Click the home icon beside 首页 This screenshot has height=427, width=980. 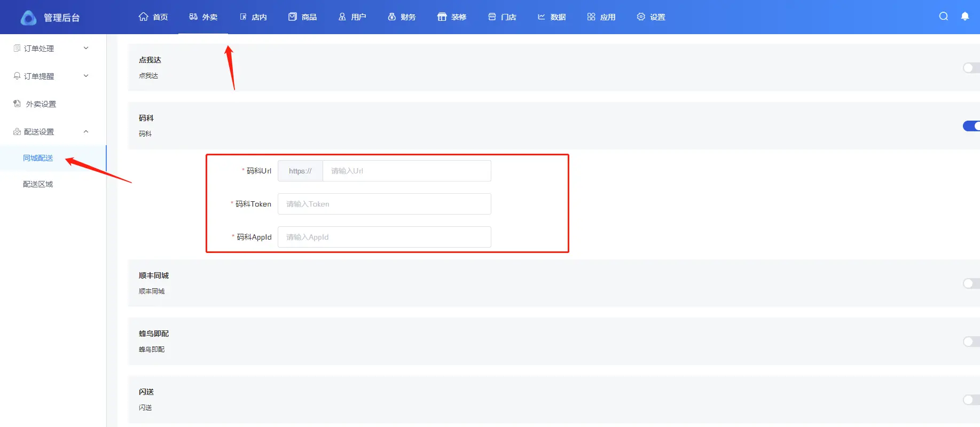click(143, 17)
